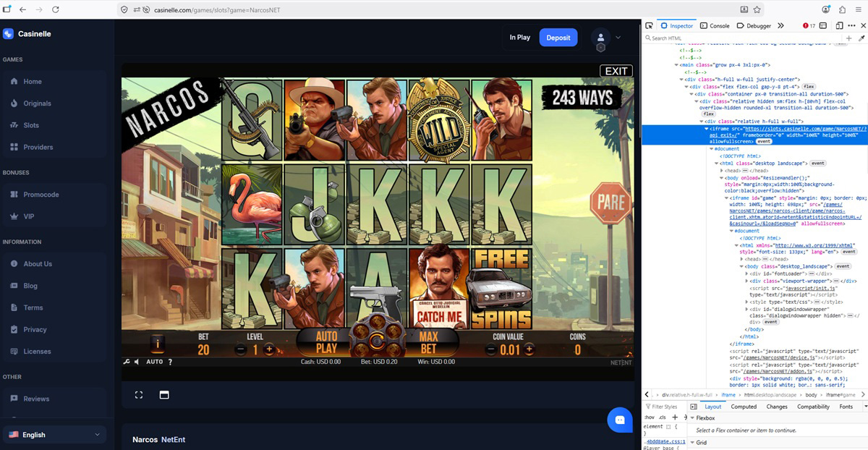
Task: Exit the slot game
Action: [x=616, y=71]
